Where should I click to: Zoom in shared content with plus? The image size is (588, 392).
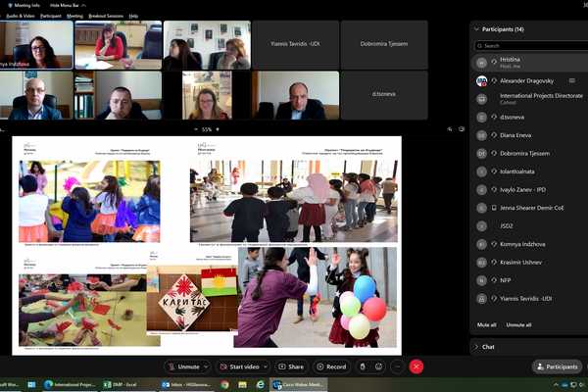[x=218, y=129]
